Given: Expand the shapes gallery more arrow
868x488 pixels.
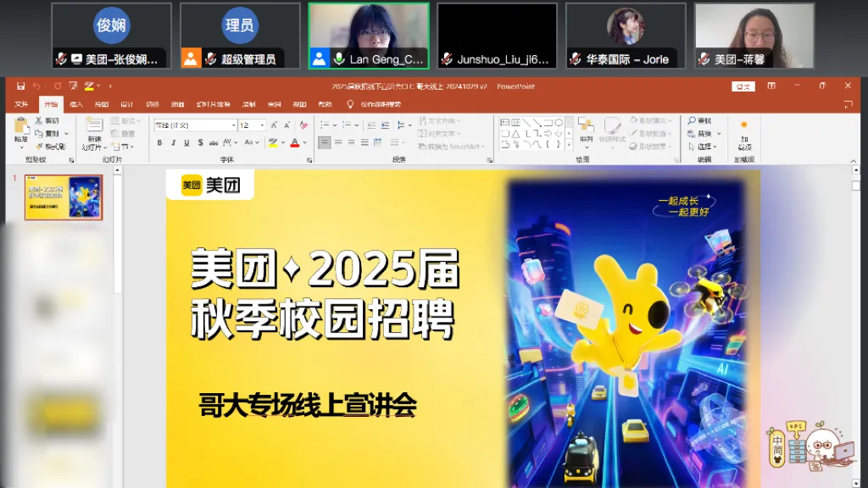Looking at the screenshot, I should point(569,146).
